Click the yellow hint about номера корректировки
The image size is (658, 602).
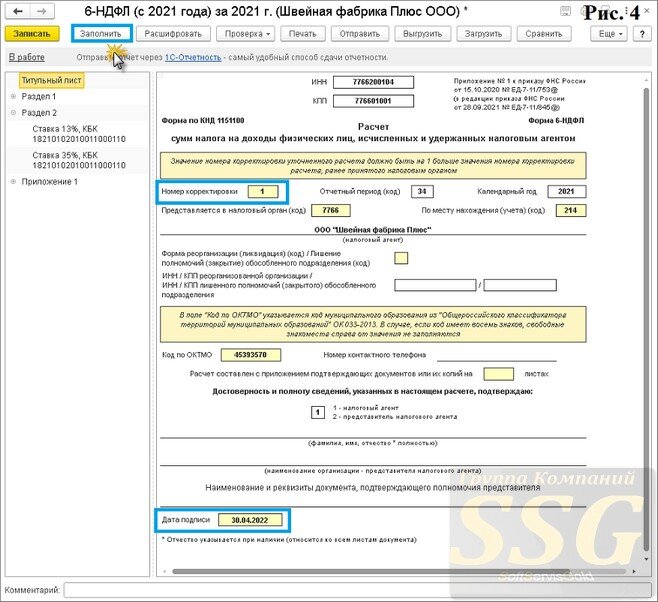pos(373,166)
